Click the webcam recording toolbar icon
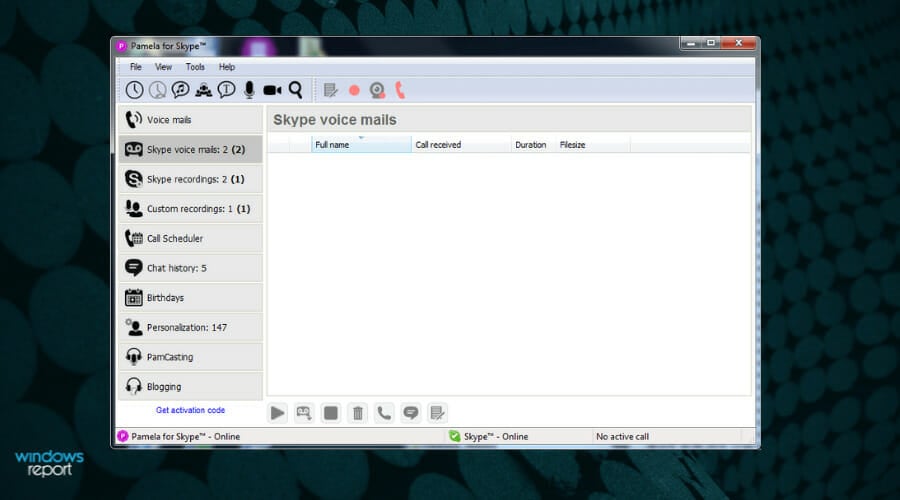This screenshot has width=900, height=500. click(377, 90)
